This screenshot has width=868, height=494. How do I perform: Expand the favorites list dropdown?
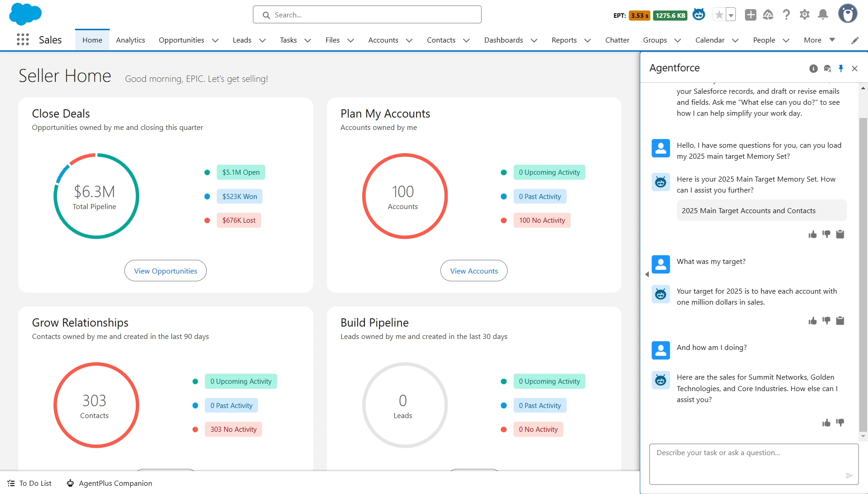[731, 15]
